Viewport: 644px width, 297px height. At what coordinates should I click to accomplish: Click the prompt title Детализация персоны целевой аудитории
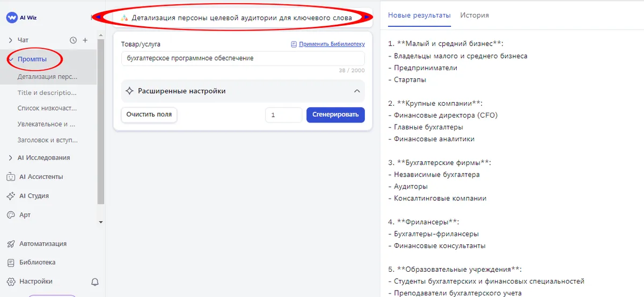(x=242, y=18)
